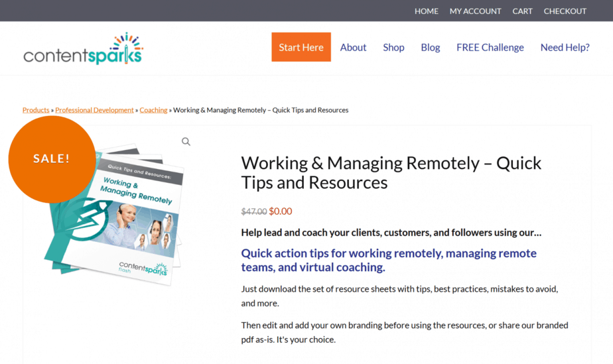Click the $0.00 sale price
The width and height of the screenshot is (613, 364).
point(280,212)
